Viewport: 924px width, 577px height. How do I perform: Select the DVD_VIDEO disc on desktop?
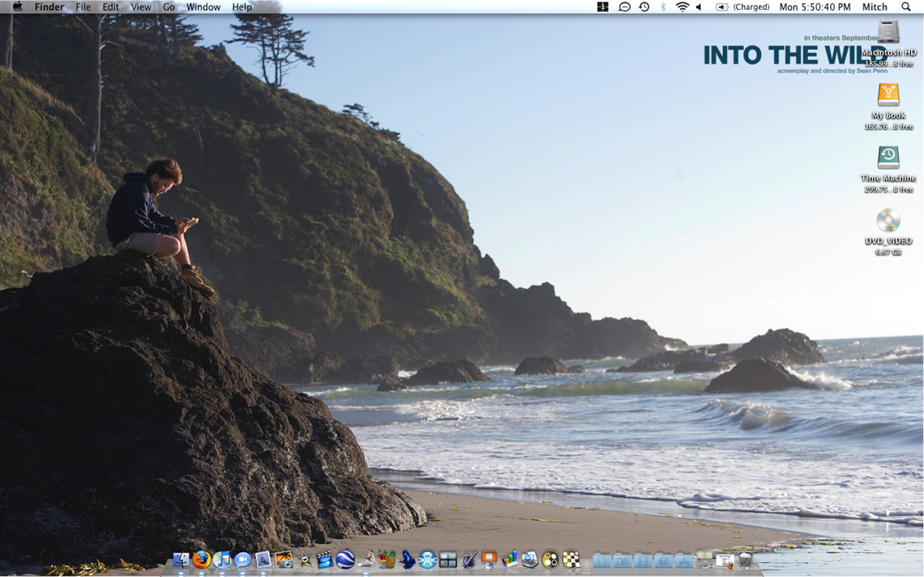(888, 220)
